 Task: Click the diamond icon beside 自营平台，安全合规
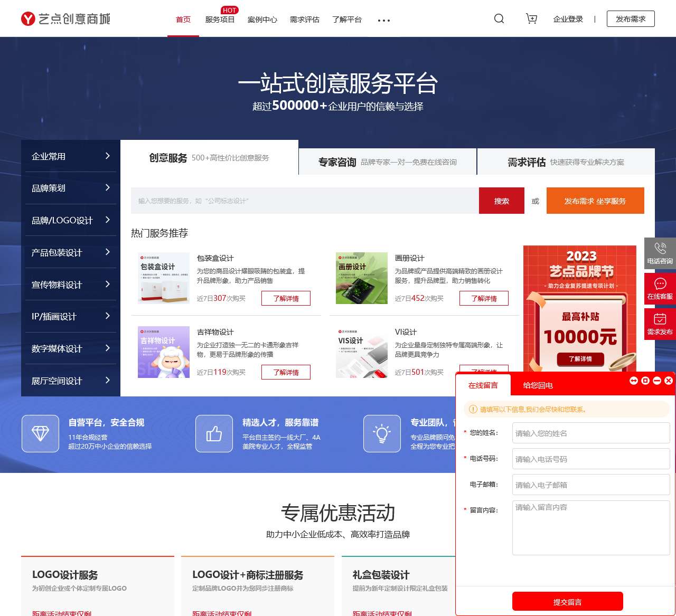click(x=40, y=434)
